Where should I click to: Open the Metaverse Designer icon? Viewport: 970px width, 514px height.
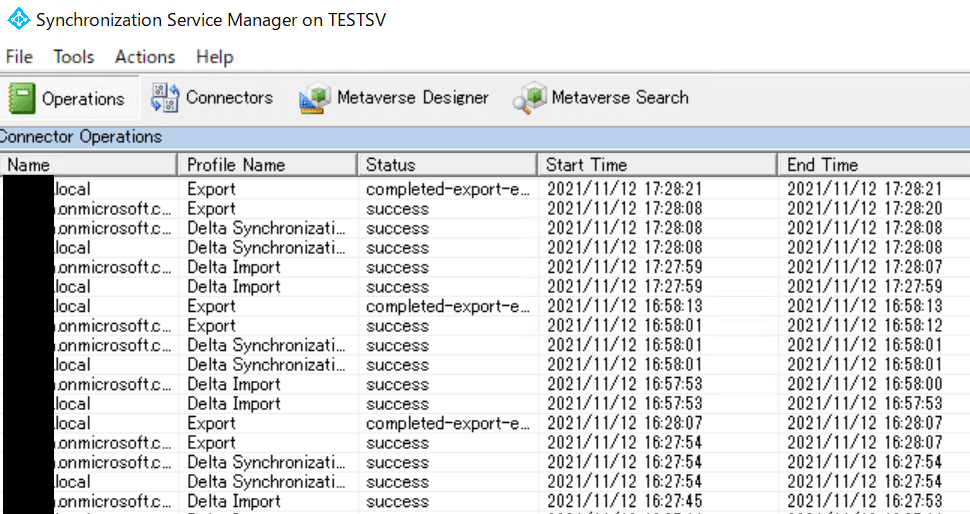point(315,98)
